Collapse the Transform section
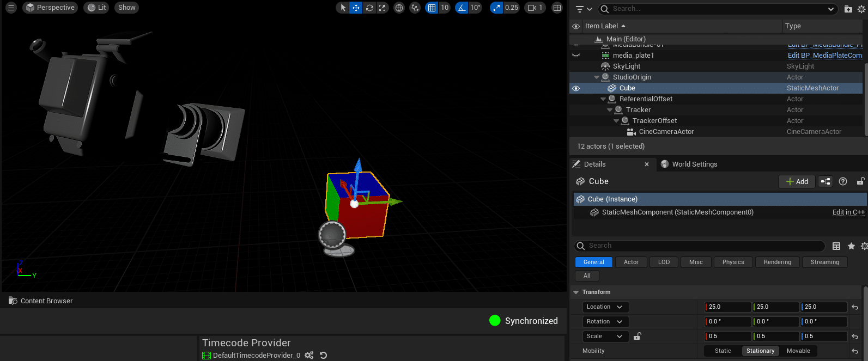Viewport: 868px width, 361px height. [x=576, y=292]
